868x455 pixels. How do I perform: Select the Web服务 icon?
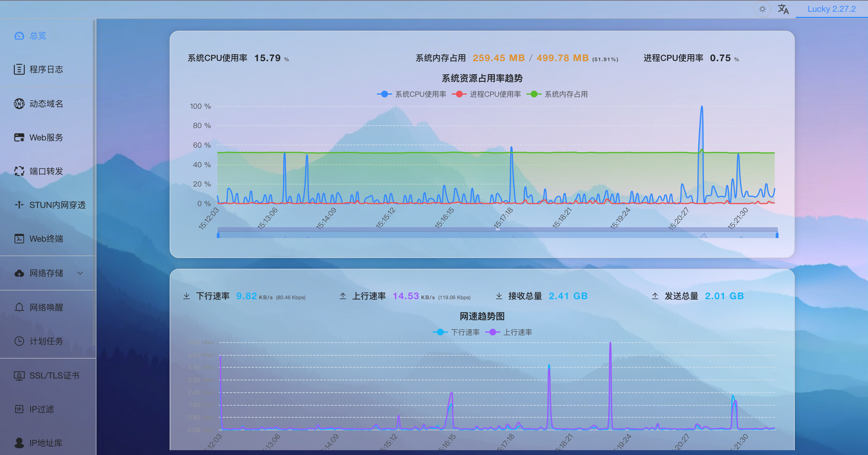click(20, 137)
